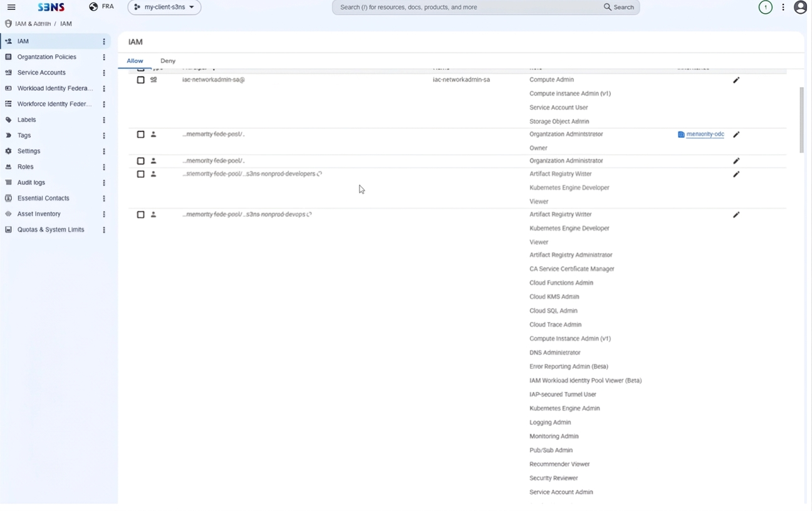Open Quotas & System Limits page
Screen dimensions: 812x511
coord(49,230)
